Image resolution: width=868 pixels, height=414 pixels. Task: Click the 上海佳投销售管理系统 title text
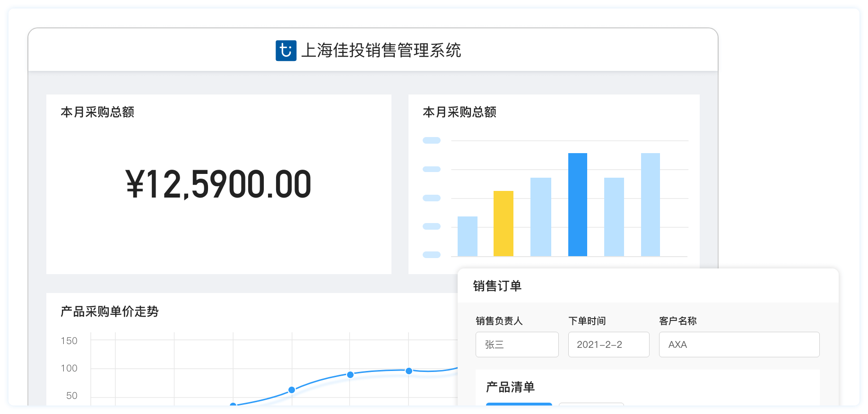[x=381, y=51]
